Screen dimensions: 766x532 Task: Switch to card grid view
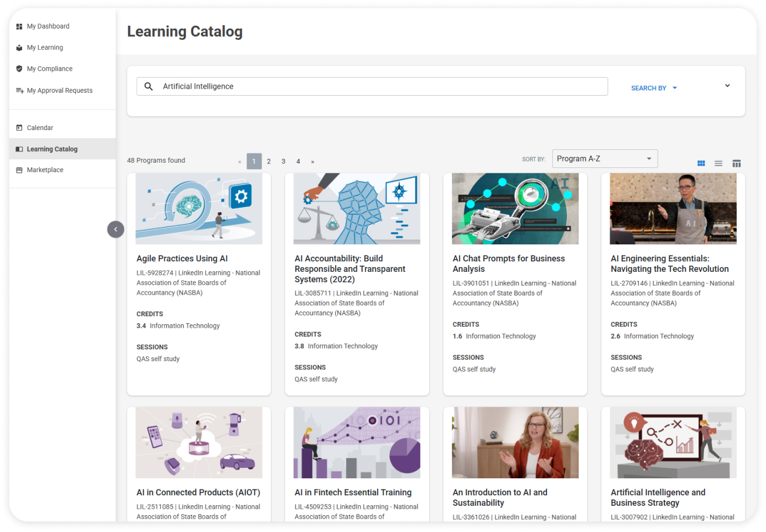(x=701, y=163)
